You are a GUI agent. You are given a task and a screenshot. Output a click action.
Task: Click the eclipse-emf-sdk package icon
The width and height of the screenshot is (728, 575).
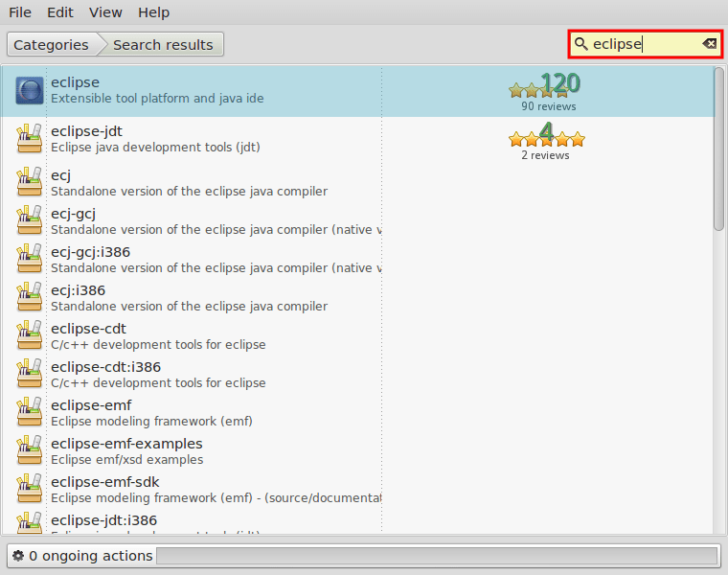point(30,489)
